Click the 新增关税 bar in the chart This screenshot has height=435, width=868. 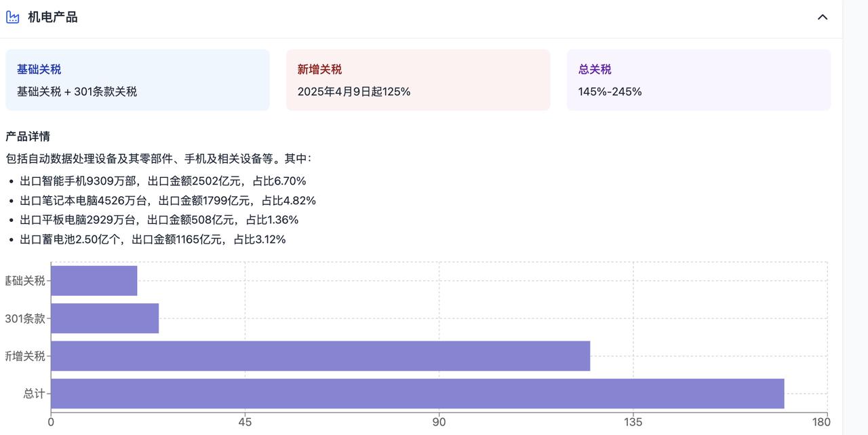click(x=319, y=355)
